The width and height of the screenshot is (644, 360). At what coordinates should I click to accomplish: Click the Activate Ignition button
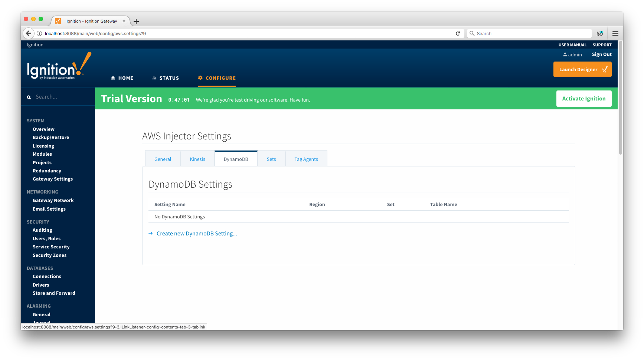[583, 99]
